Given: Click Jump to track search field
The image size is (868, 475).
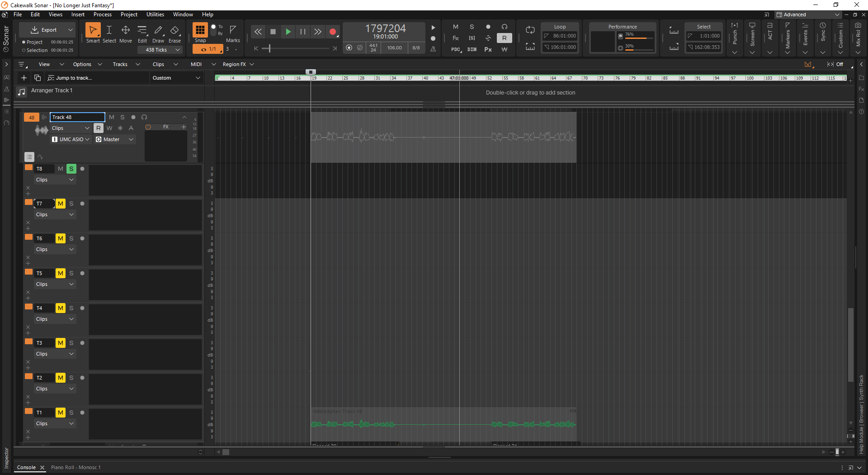Looking at the screenshot, I should tap(96, 78).
